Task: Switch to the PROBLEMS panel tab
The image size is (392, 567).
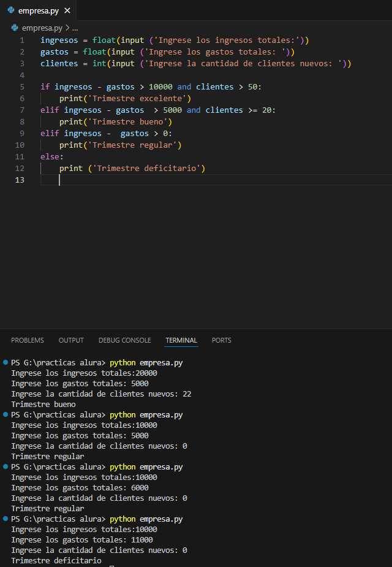Action: click(x=28, y=340)
